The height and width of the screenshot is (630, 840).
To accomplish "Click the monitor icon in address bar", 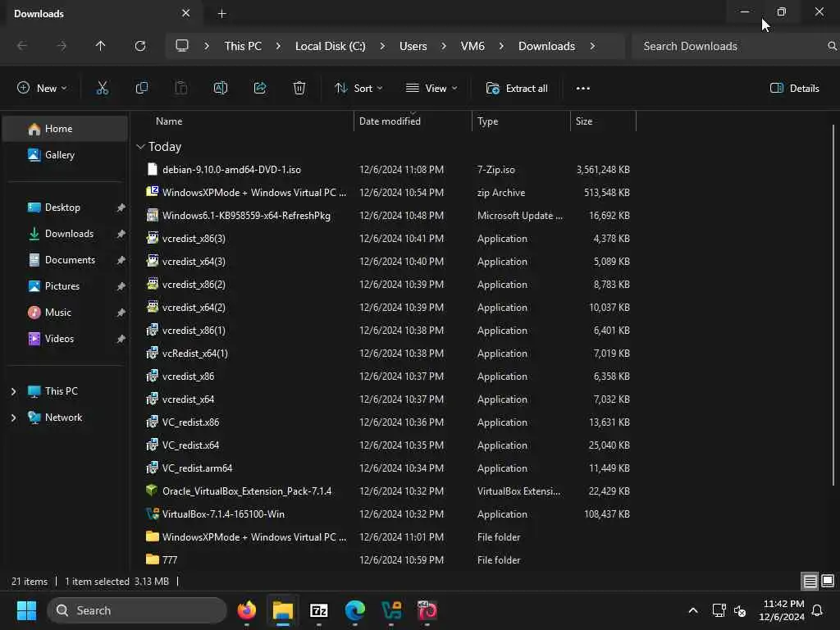I will pyautogui.click(x=182, y=46).
